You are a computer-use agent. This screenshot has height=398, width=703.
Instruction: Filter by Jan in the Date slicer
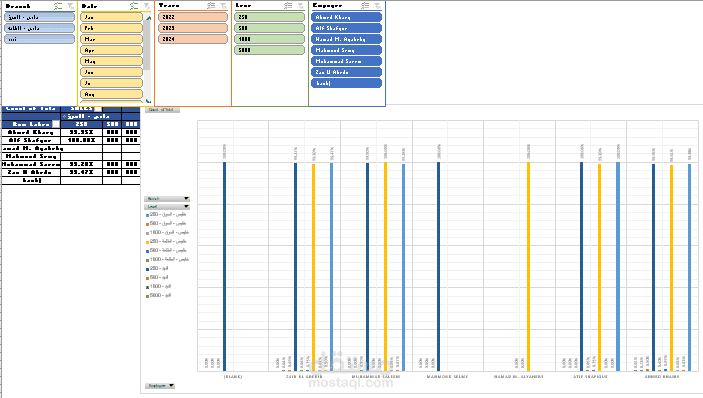112,17
